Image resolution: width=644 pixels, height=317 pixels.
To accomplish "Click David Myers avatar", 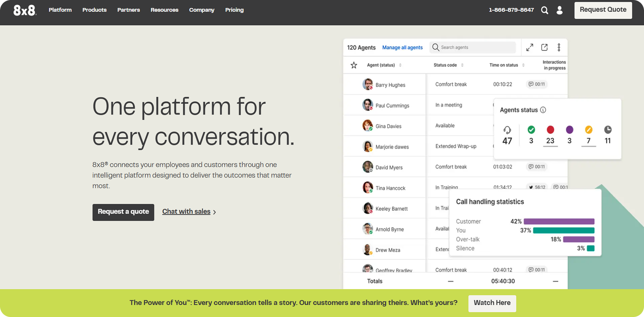I will 368,167.
